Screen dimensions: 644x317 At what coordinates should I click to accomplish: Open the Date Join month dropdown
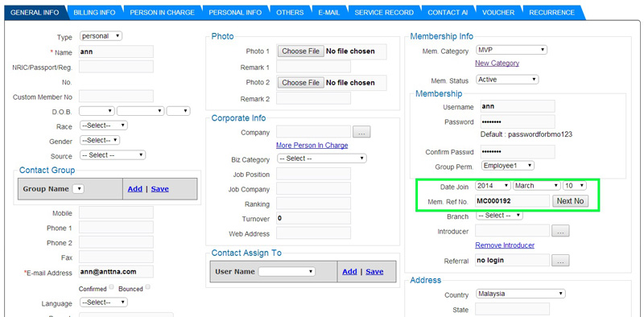[x=536, y=186]
